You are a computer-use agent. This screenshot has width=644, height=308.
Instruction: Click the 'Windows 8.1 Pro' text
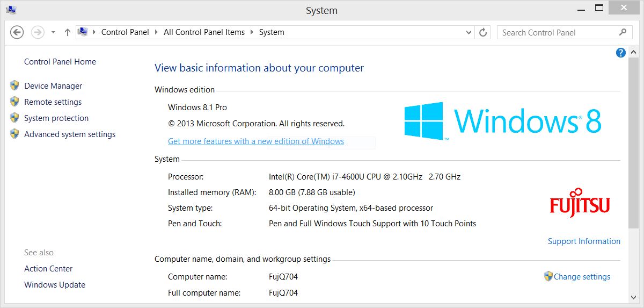(x=197, y=108)
